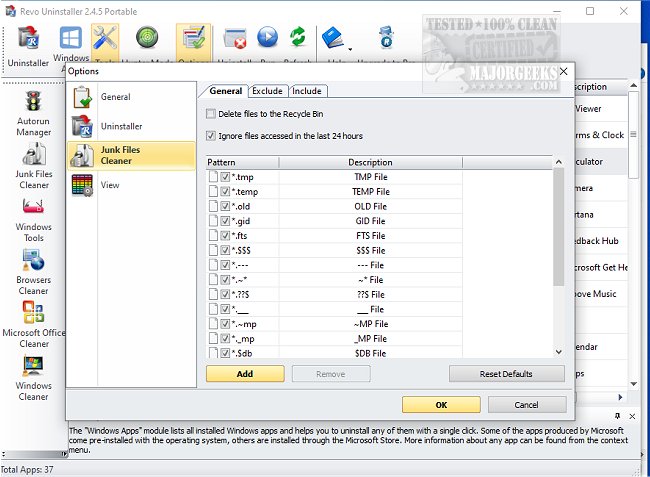The height and width of the screenshot is (477, 650).
Task: Select General category in Options dialog
Action: (x=131, y=97)
